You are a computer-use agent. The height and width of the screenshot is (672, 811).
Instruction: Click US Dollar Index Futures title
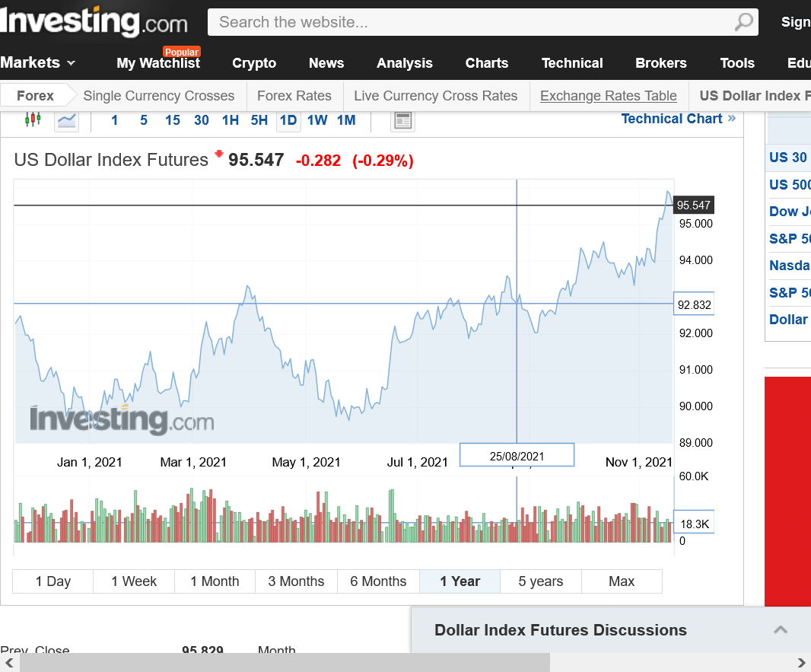(x=110, y=160)
